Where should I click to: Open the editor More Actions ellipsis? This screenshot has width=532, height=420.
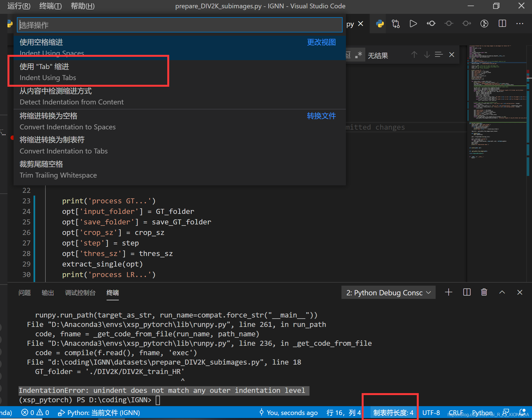[520, 24]
